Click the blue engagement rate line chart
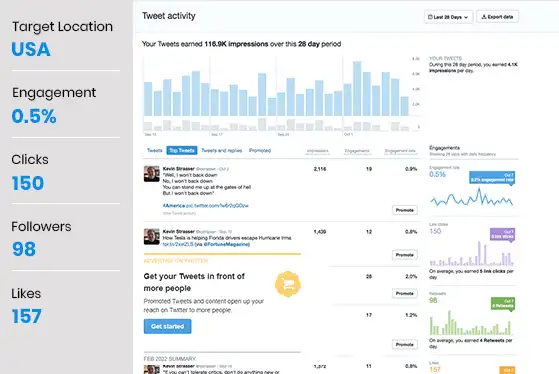This screenshot has width=559, height=374. pos(472,198)
